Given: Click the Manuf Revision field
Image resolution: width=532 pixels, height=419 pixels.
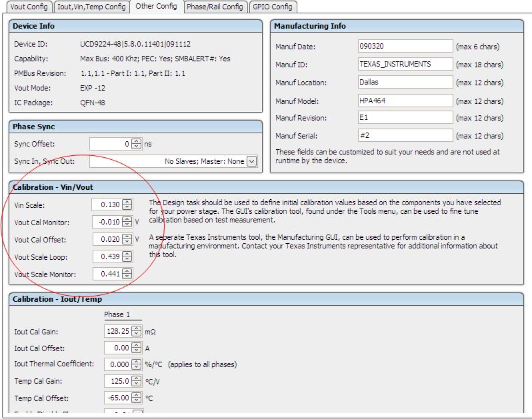Looking at the screenshot, I should click(x=405, y=117).
